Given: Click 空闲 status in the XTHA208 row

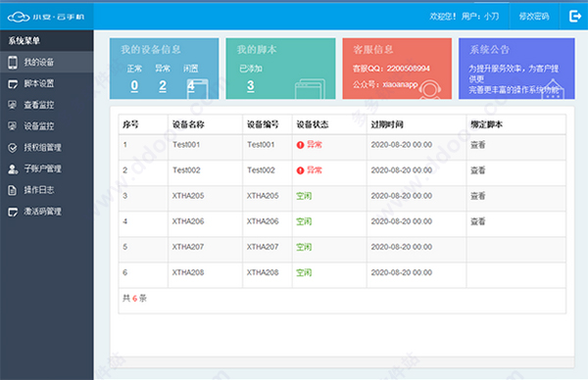Looking at the screenshot, I should tap(304, 272).
